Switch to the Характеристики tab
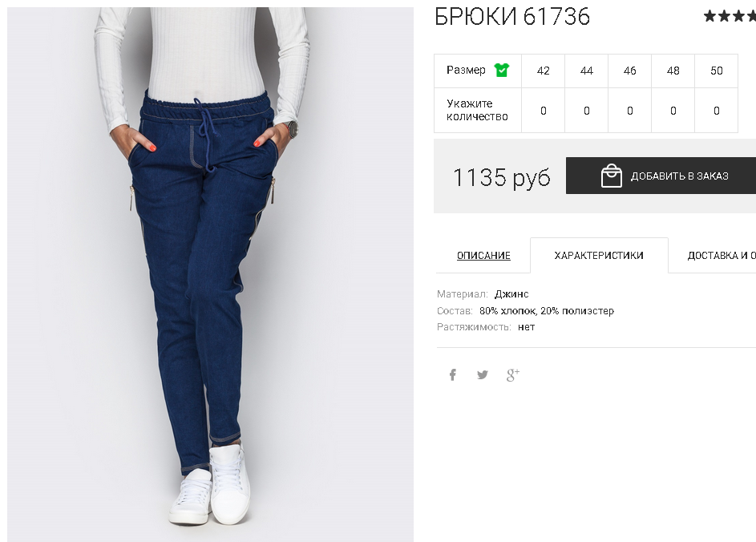 click(599, 256)
